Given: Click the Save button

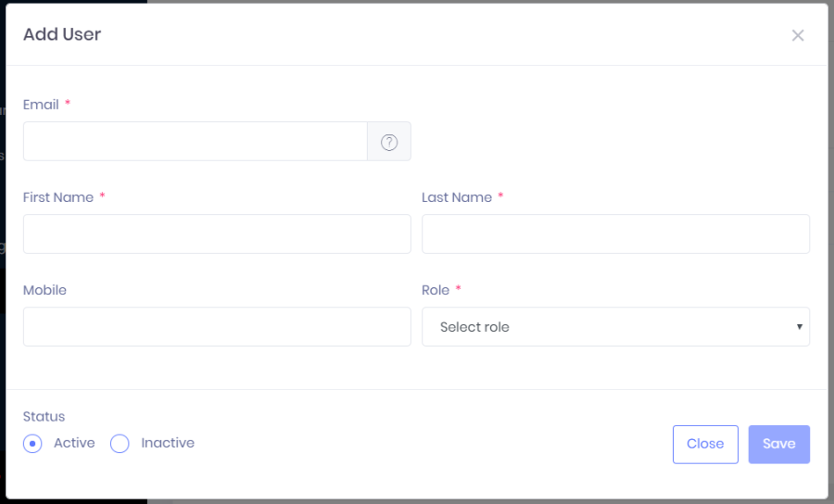Looking at the screenshot, I should [778, 444].
